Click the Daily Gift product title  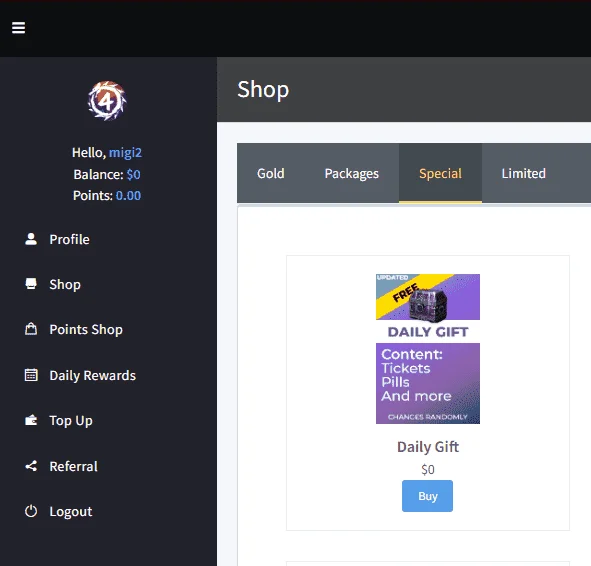(x=428, y=447)
